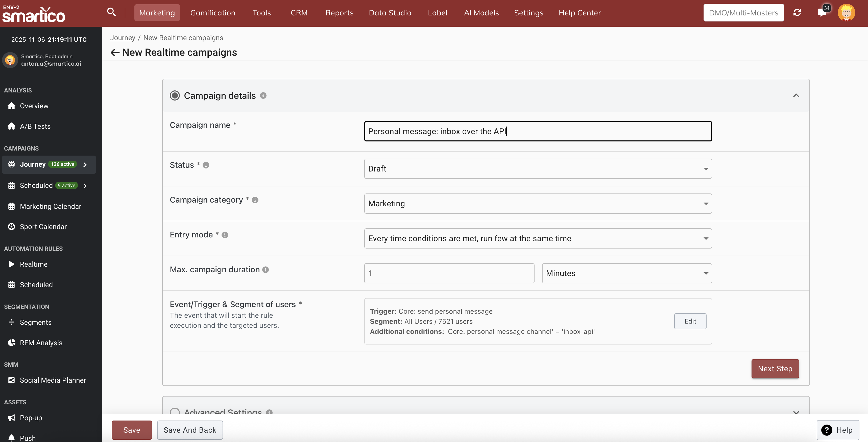Click the Campaign name input field
This screenshot has height=442, width=868.
point(538,131)
